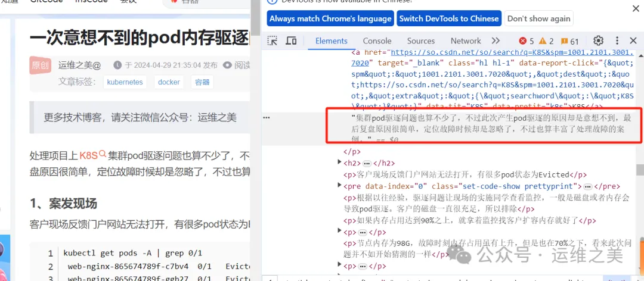The height and width of the screenshot is (281, 644).
Task: Switch to the Sources tab
Action: click(421, 41)
